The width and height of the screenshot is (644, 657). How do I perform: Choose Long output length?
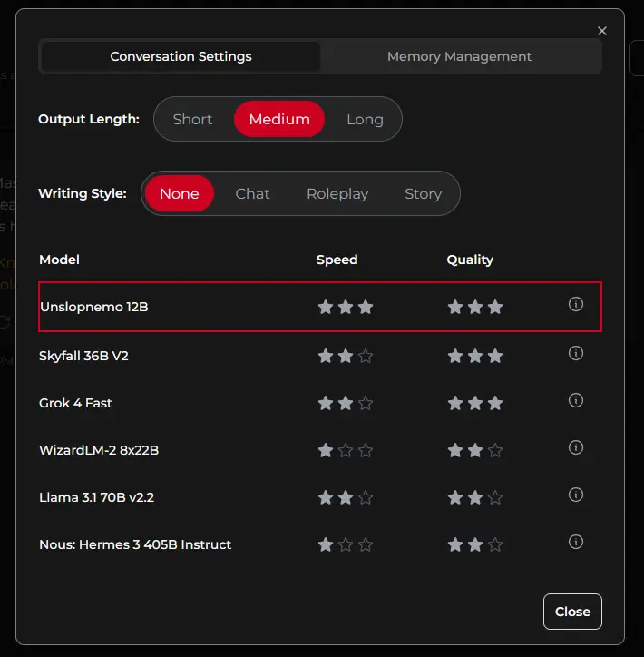pos(365,119)
